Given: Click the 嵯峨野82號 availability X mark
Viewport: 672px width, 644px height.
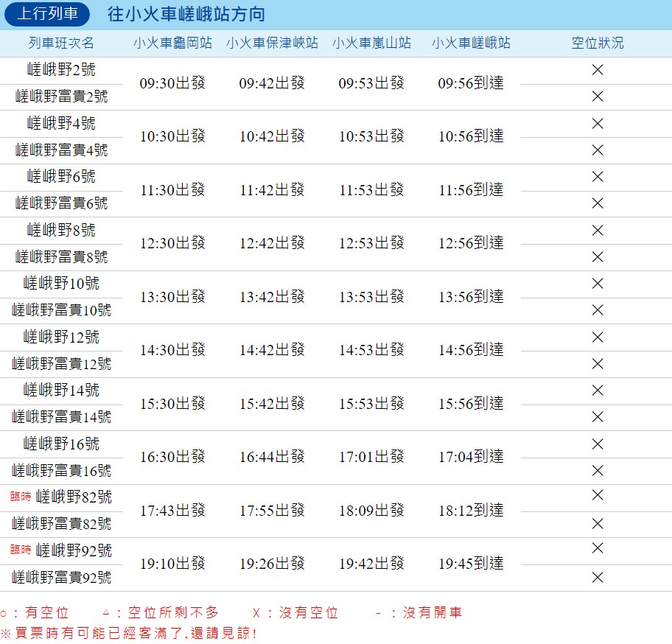Looking at the screenshot, I should click(598, 495).
